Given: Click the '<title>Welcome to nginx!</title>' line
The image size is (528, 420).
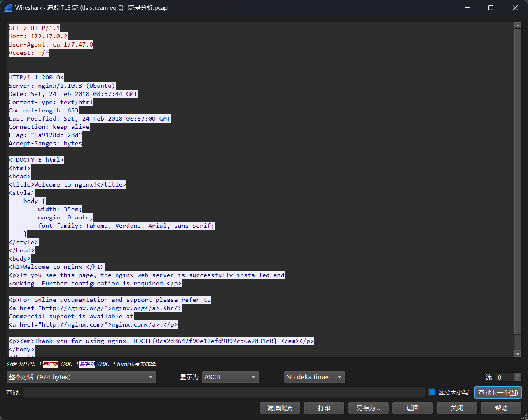Looking at the screenshot, I should (68, 184).
